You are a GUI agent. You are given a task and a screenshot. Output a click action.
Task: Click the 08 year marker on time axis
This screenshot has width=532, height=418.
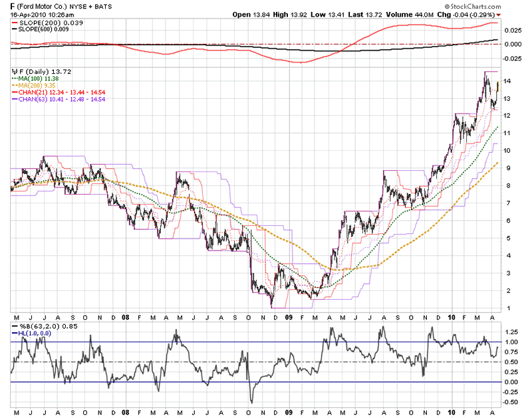pyautogui.click(x=126, y=317)
